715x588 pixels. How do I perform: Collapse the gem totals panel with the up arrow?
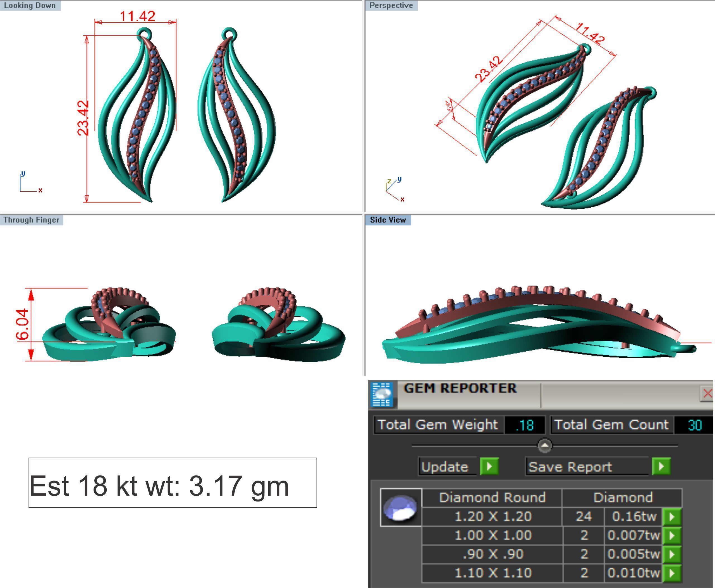click(544, 445)
